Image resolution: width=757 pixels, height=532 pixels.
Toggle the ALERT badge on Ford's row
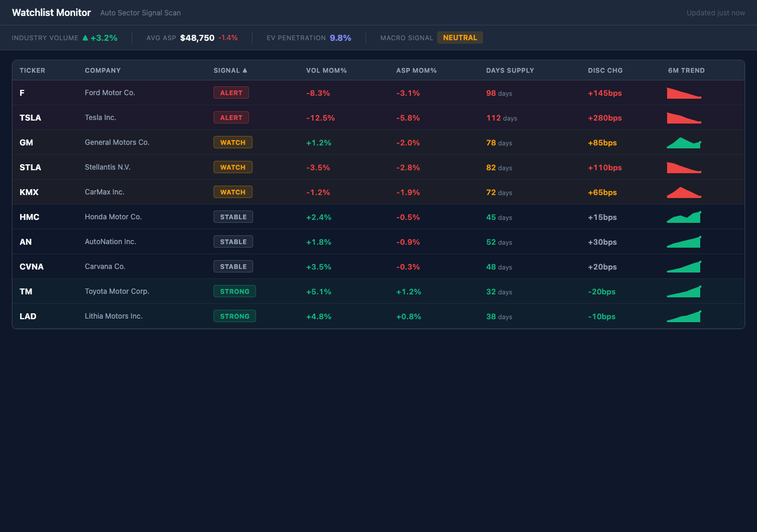point(231,92)
